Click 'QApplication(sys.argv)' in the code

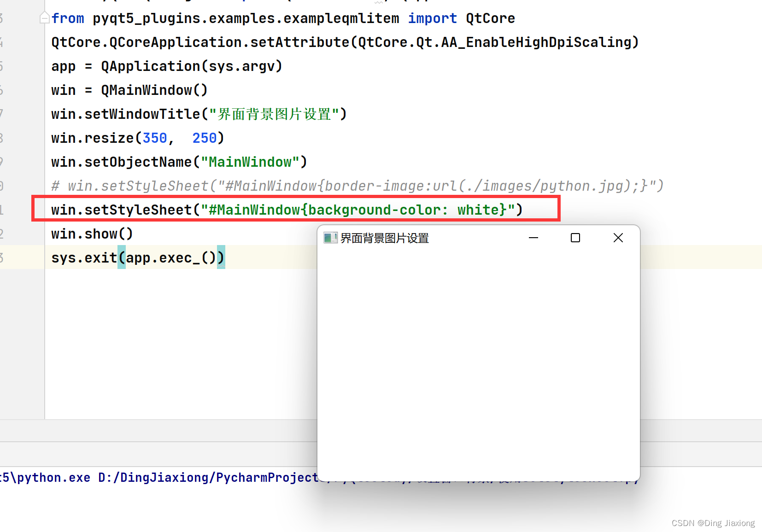(192, 66)
